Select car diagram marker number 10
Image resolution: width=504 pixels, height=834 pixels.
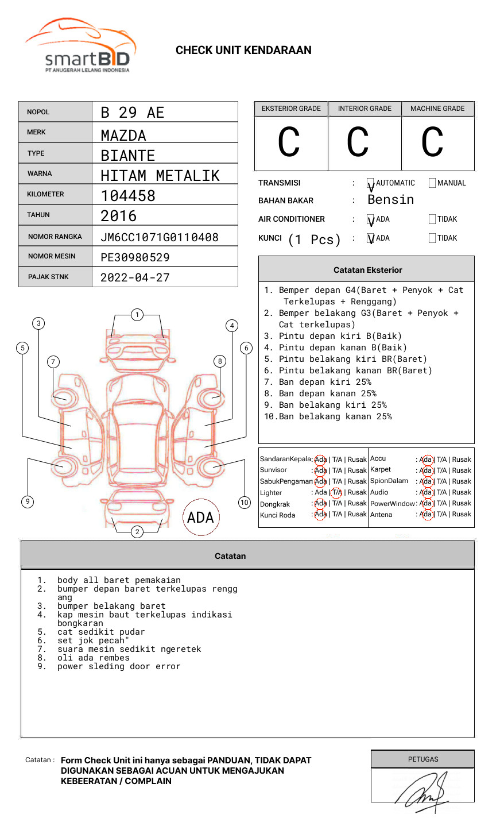(245, 503)
